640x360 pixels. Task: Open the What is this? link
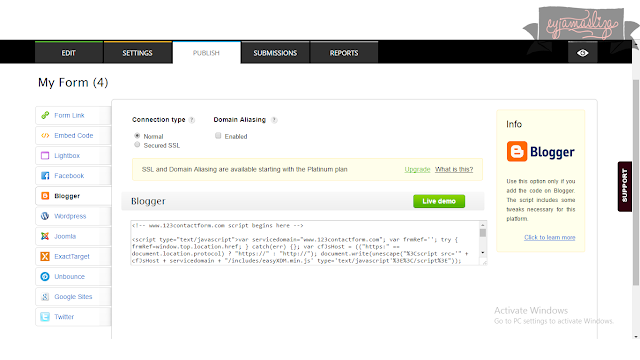(x=454, y=169)
